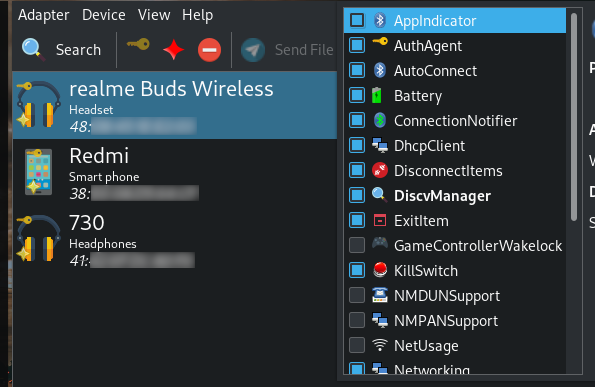Screen dimensions: 595x387
Task: Click the AutoConnect bluetooth plugin icon
Action: (380, 70)
